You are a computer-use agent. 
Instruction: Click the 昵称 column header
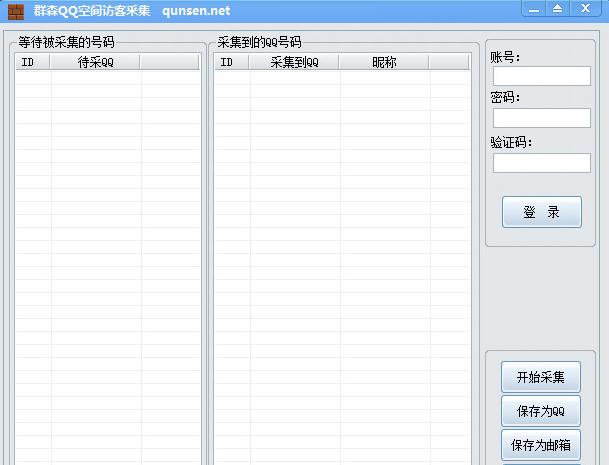click(x=384, y=62)
